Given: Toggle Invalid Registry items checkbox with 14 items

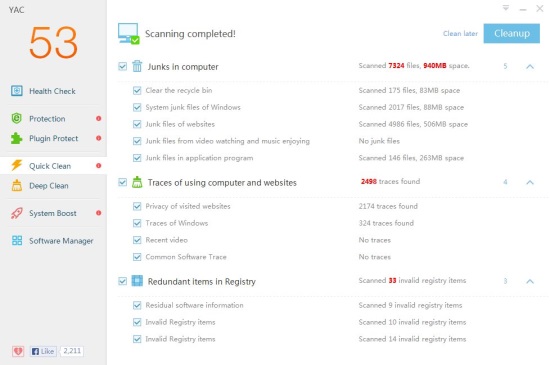Looking at the screenshot, I should (137, 339).
